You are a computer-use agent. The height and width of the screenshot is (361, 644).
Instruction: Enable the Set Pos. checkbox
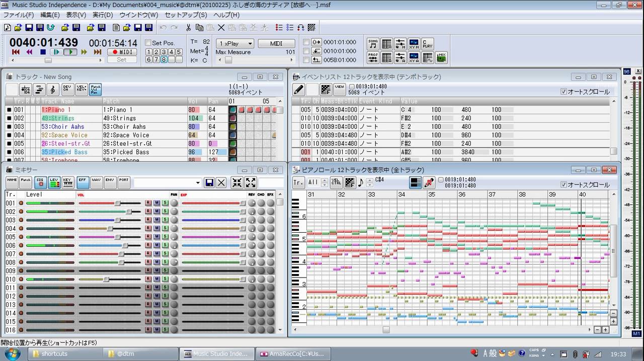tap(148, 43)
